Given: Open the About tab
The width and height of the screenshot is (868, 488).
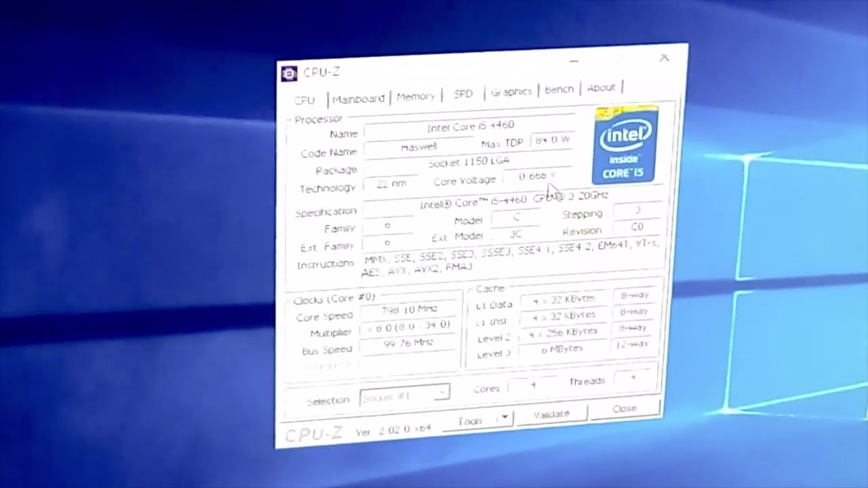Looking at the screenshot, I should (x=601, y=87).
